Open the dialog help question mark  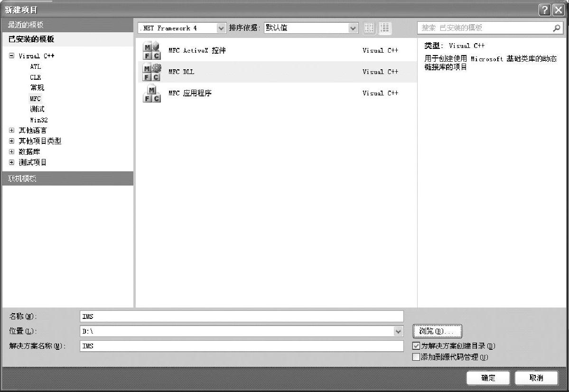click(x=545, y=10)
